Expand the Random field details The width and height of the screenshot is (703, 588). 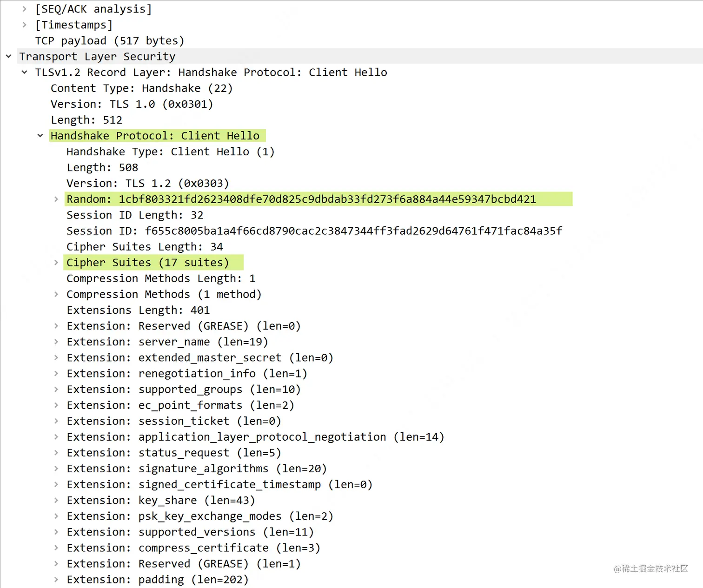click(56, 199)
